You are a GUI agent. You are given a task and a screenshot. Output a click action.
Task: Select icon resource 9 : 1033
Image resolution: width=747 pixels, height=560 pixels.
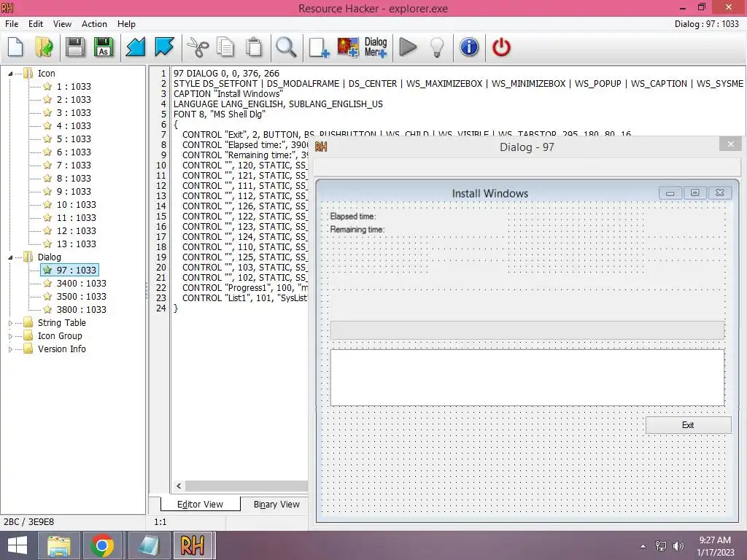point(74,192)
